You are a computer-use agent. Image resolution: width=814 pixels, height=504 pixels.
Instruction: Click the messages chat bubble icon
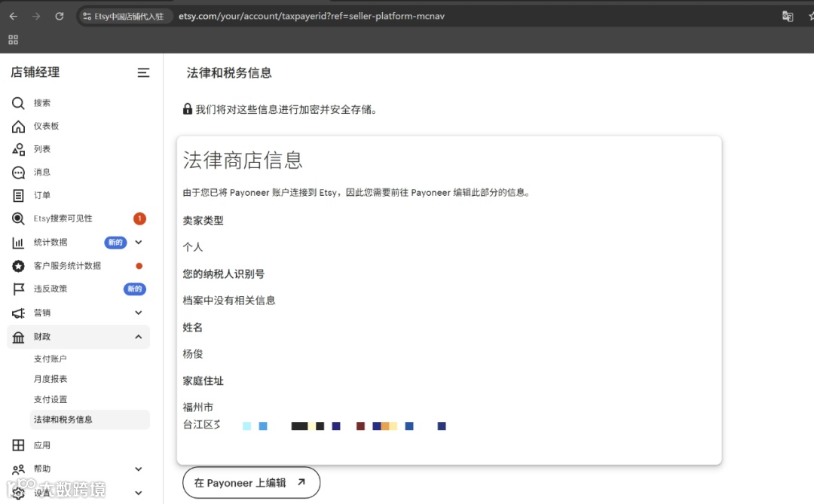[18, 173]
